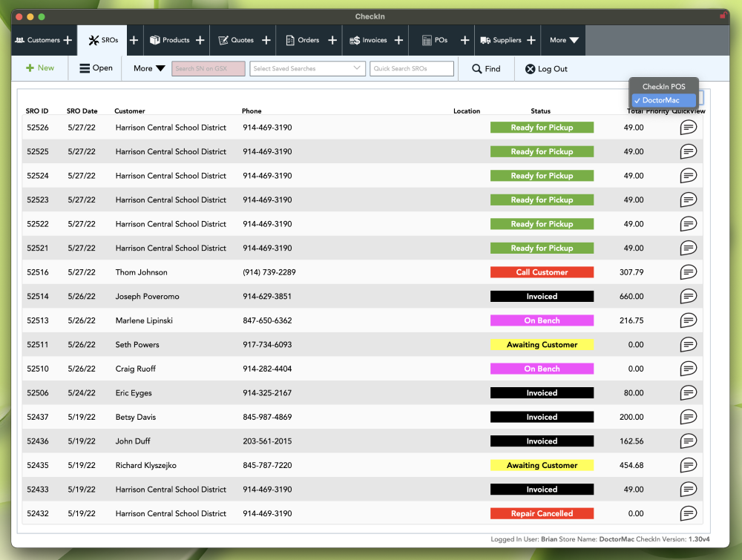Screen dimensions: 742x560
Task: Create new invoice using Invoices plus icon
Action: tap(398, 40)
